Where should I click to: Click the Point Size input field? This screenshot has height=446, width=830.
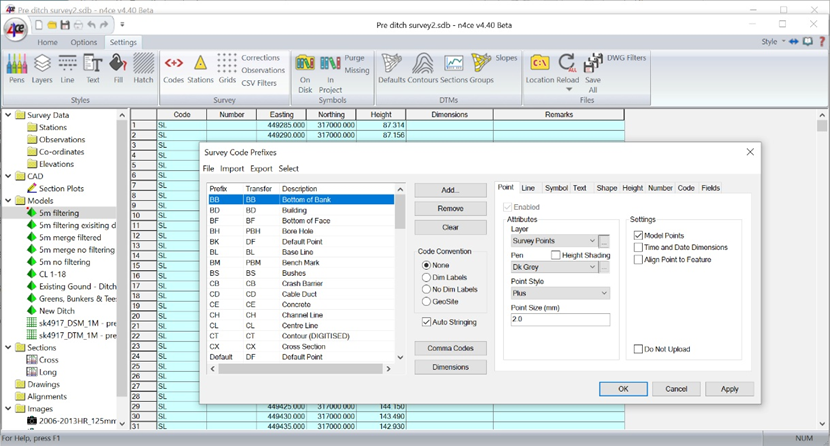[x=560, y=319]
